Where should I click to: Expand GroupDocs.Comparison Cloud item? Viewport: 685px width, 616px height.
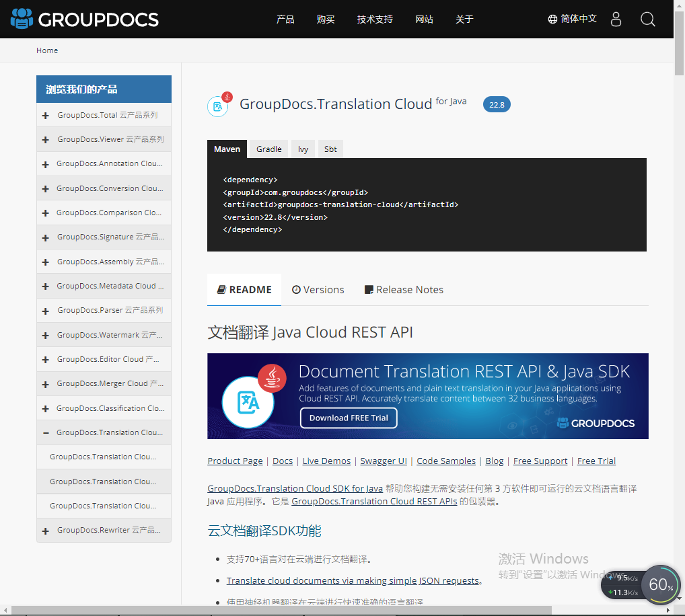click(x=46, y=213)
